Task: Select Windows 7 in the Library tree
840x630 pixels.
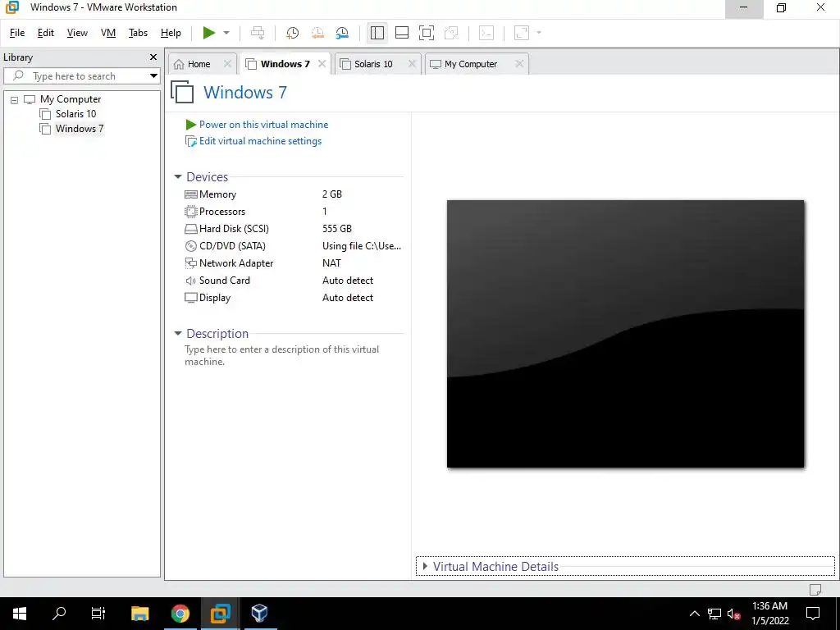Action: [x=80, y=129]
